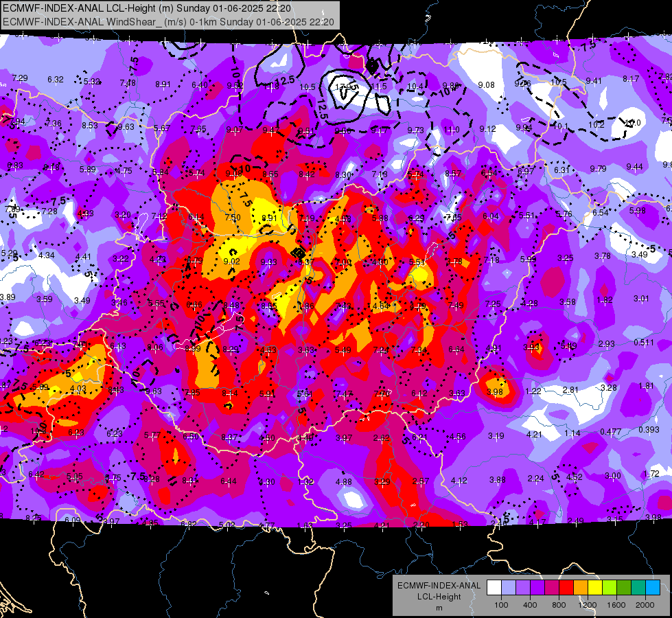Select the sky blue legend swatch
Screen dimensions: 672x618
tap(653, 588)
